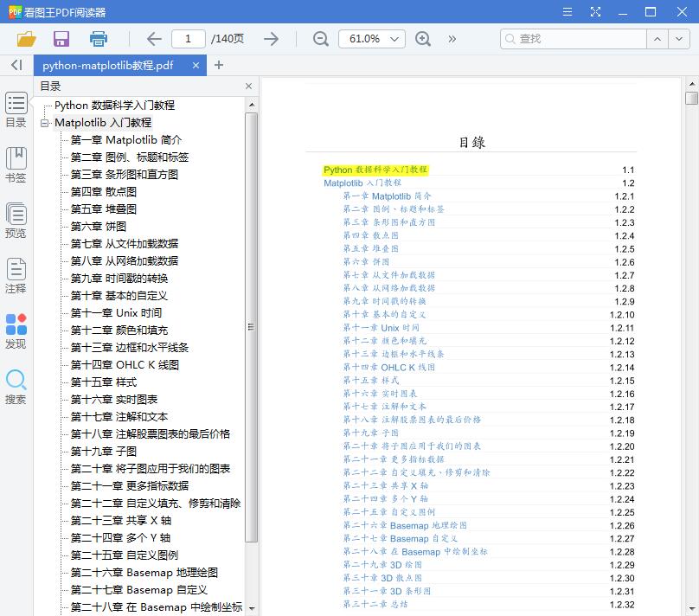
Task: Print the document via the printer icon
Action: (x=98, y=39)
